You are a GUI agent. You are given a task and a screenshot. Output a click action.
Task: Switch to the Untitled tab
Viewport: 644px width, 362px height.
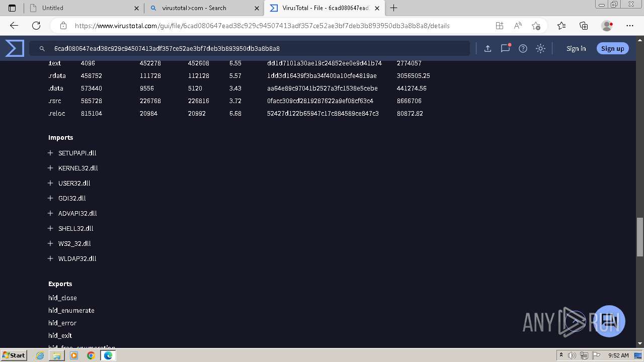(x=83, y=8)
